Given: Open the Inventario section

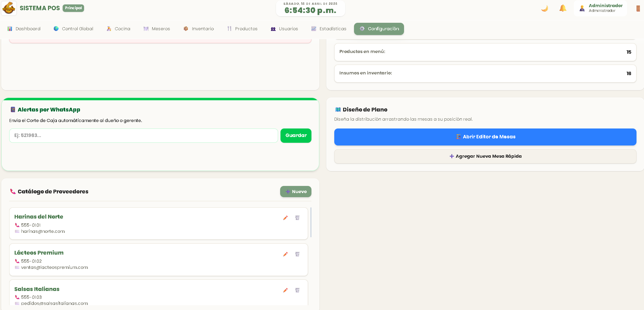Looking at the screenshot, I should click(x=198, y=29).
